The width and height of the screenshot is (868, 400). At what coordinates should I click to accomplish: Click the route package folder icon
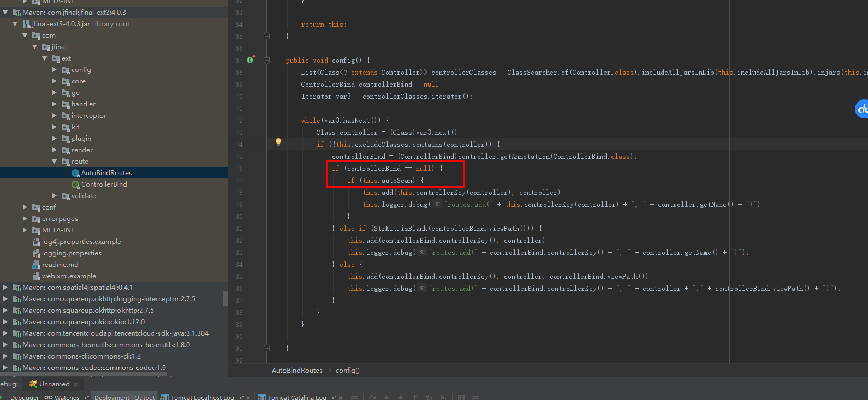66,162
